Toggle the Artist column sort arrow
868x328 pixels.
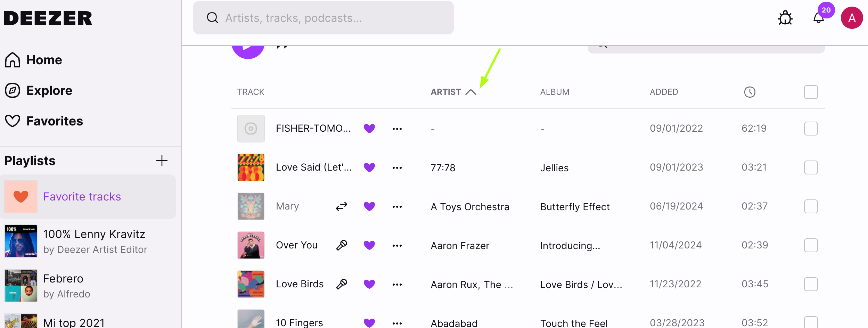pyautogui.click(x=471, y=92)
